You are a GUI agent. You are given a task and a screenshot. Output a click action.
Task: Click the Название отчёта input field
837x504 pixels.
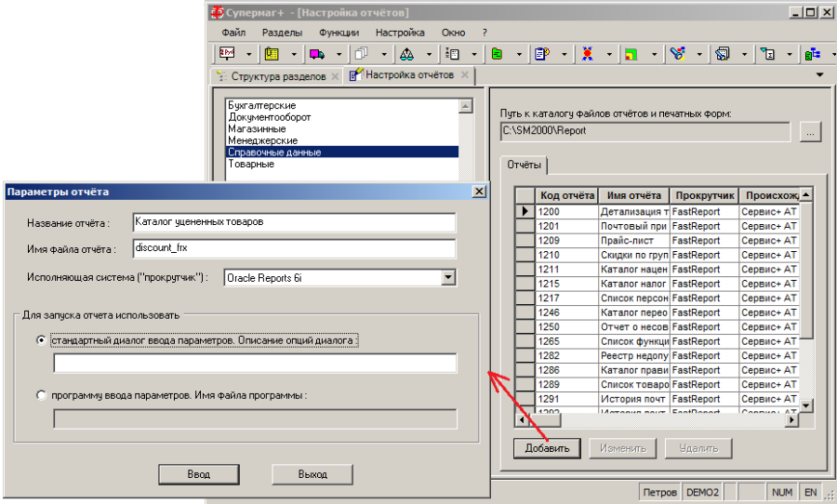(294, 222)
